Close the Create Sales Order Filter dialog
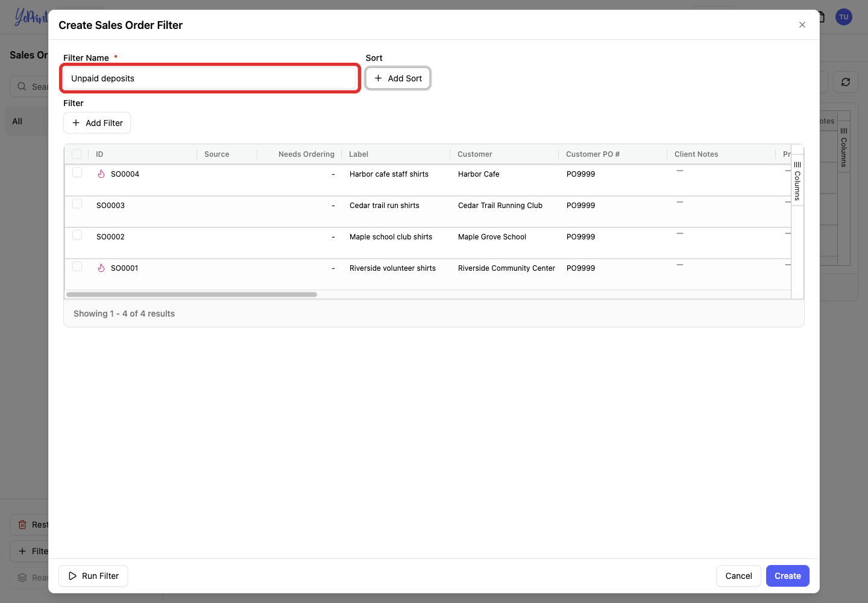 pyautogui.click(x=802, y=25)
